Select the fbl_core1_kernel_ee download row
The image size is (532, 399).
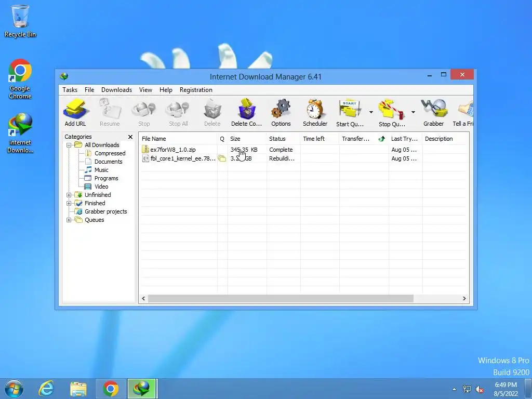[x=304, y=158]
